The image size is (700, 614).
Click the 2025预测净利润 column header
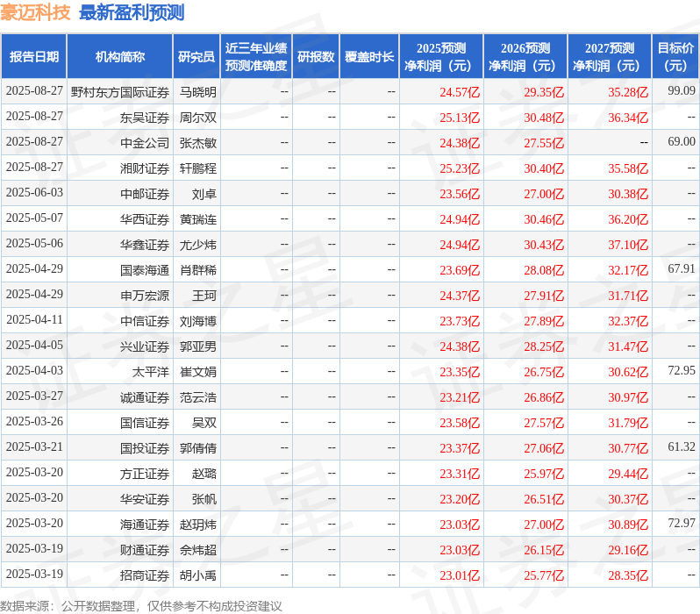pyautogui.click(x=441, y=57)
